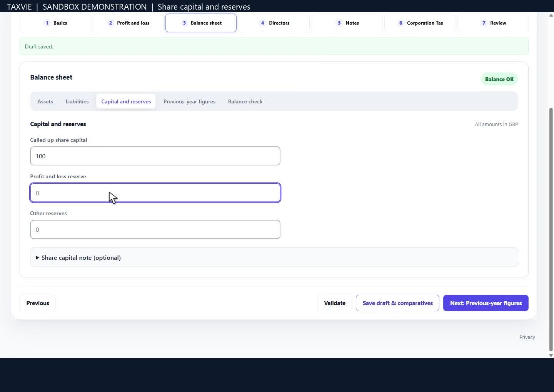Image resolution: width=554 pixels, height=392 pixels.
Task: Click the "Balance sheet" card heading
Action: (51, 77)
